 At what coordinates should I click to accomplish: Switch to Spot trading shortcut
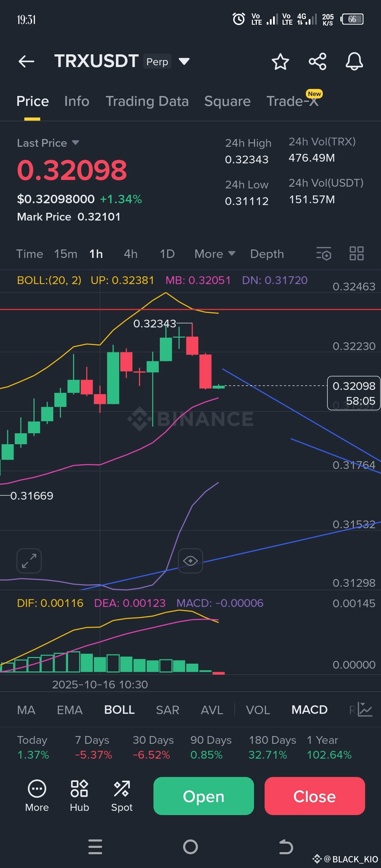coord(122,796)
